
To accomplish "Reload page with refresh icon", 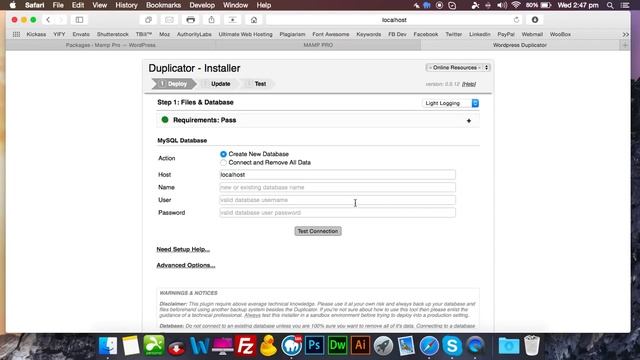I will 516,20.
